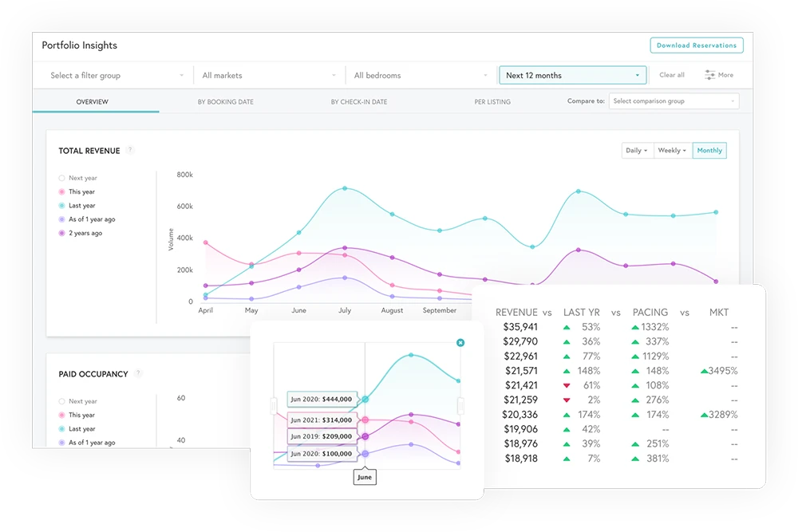Open the Select comparison group dropdown

pyautogui.click(x=674, y=100)
